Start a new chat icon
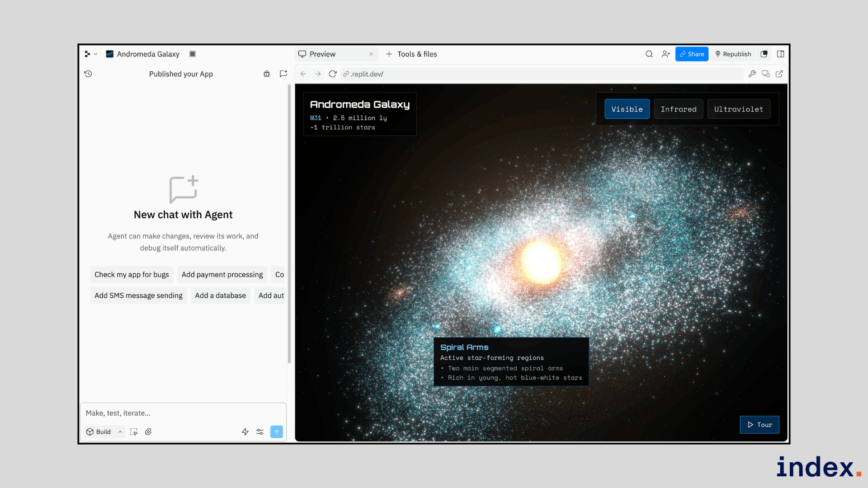This screenshot has height=488, width=868. coord(283,74)
